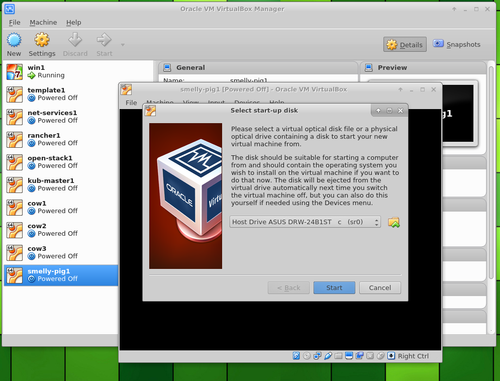Open the Host Drive ASUS optical disk dropdown
The width and height of the screenshot is (500, 381).
pos(305,222)
